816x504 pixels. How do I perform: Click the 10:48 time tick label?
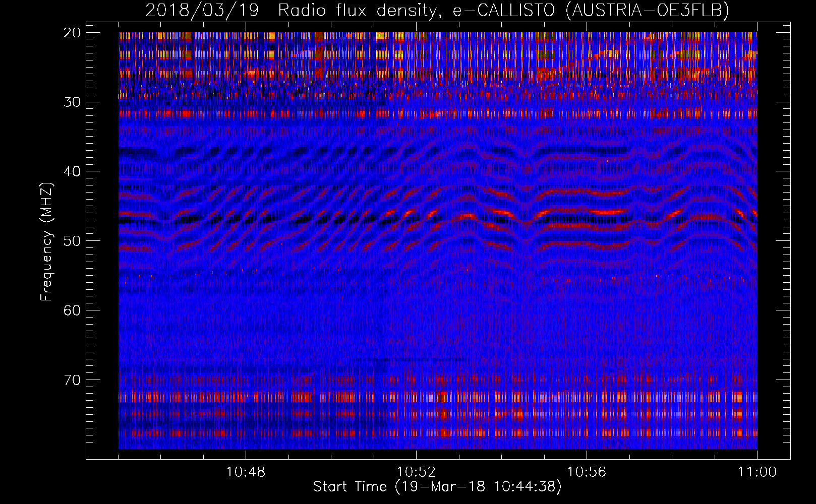pyautogui.click(x=246, y=472)
